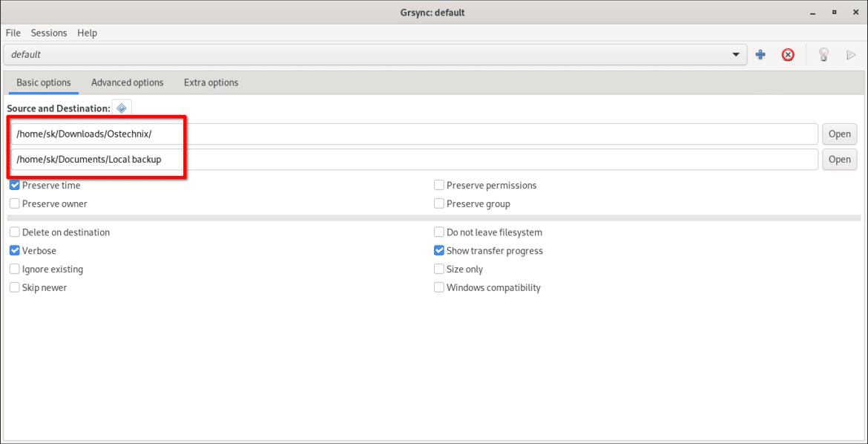Run a simulation using the lightbulb icon
Viewport: 868px width, 444px height.
pos(823,54)
